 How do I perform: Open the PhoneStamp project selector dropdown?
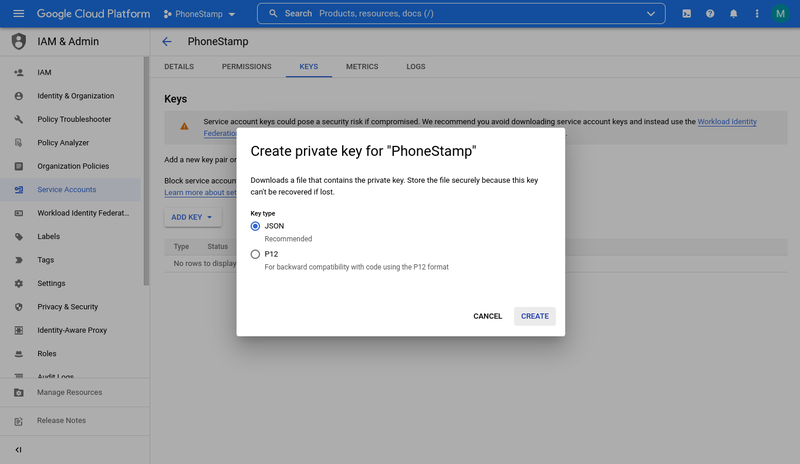(199, 14)
